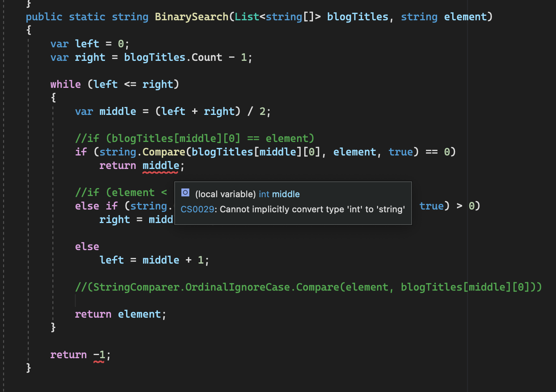Select the underlined 'middle' identifier with error squiggle
The image size is (556, 392).
161,165
